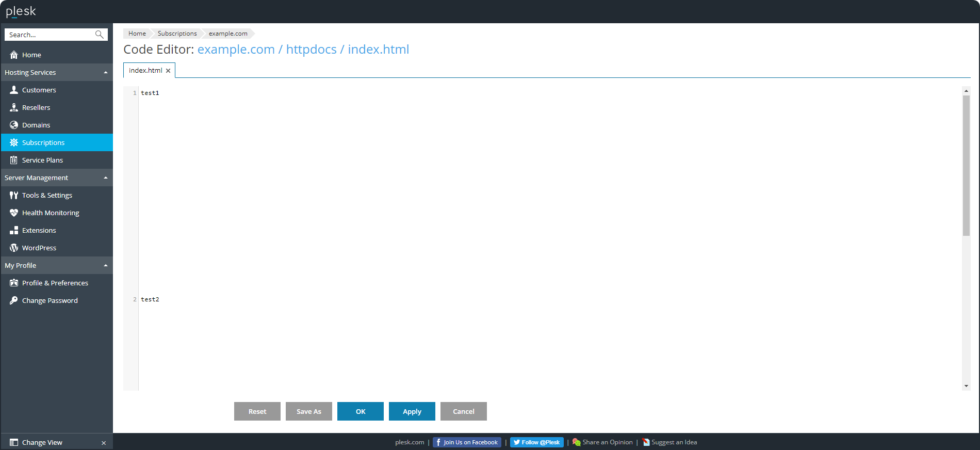
Task: Focus the sidebar Search input field
Action: click(50, 35)
